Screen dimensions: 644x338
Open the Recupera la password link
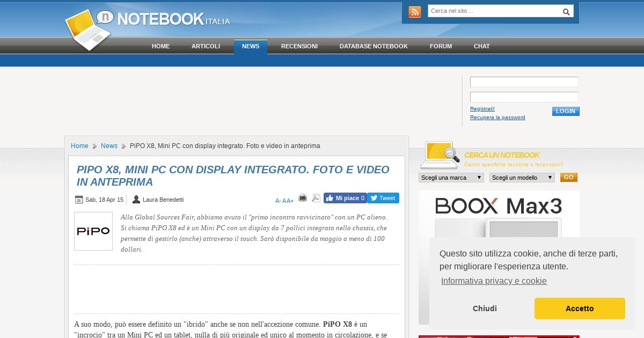tap(497, 117)
